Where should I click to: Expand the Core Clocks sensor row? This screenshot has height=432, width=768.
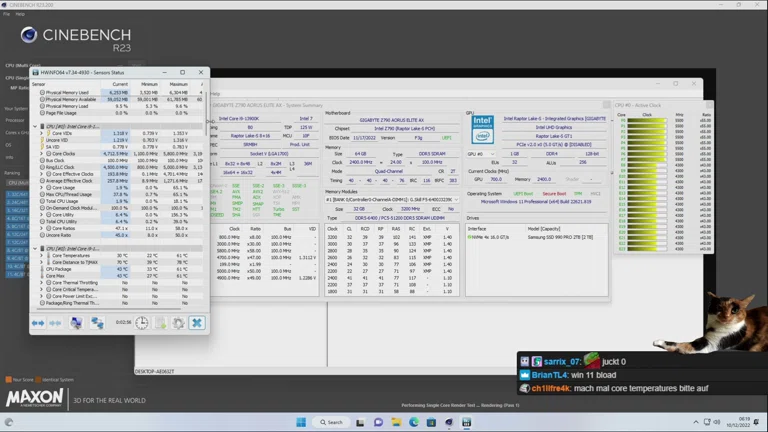pyautogui.click(x=42, y=153)
